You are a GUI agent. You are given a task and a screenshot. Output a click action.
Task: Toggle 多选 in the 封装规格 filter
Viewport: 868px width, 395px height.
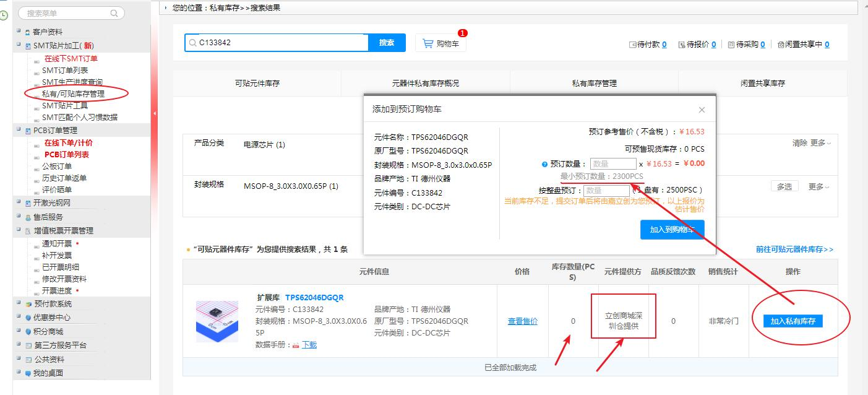tap(784, 186)
